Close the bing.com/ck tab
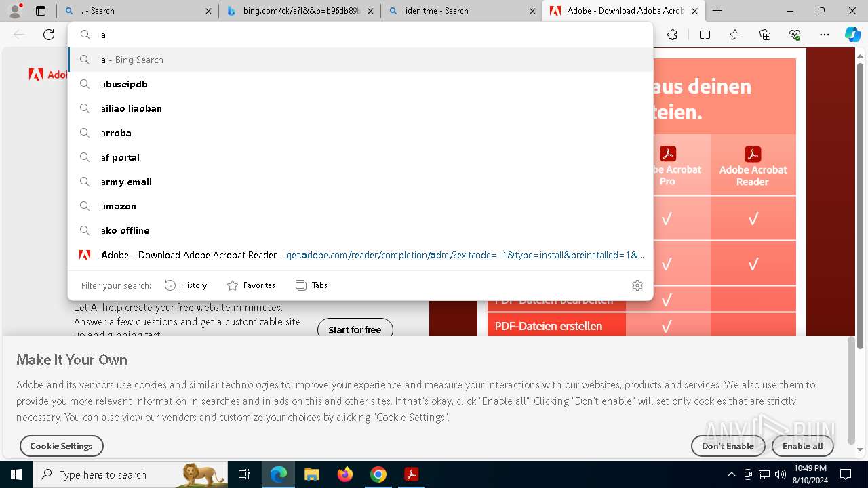 pyautogui.click(x=370, y=11)
